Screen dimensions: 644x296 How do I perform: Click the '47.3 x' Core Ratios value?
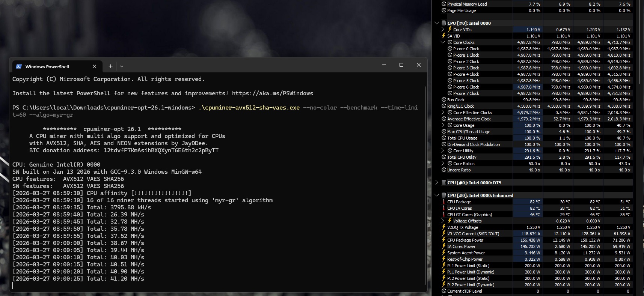[x=624, y=164]
